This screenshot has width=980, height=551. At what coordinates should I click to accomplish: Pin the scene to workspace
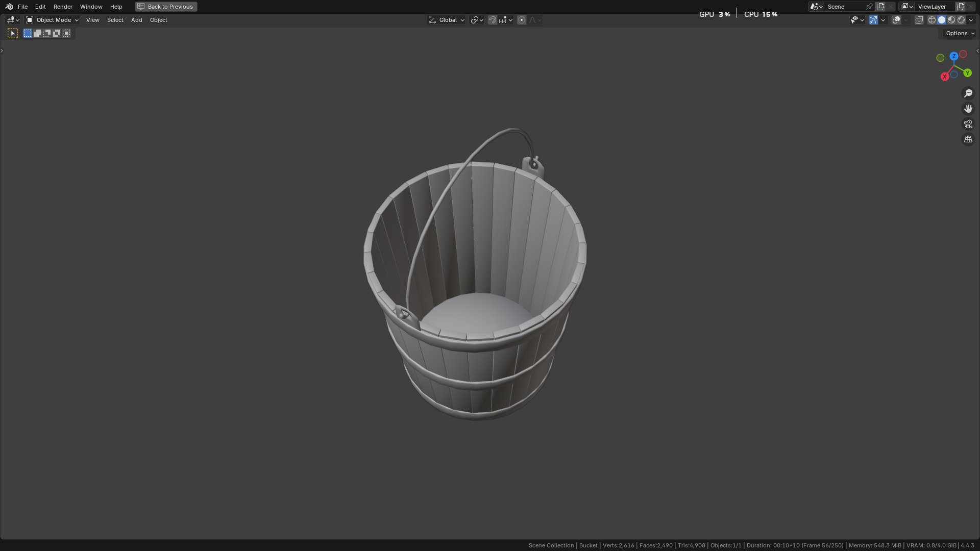869,7
